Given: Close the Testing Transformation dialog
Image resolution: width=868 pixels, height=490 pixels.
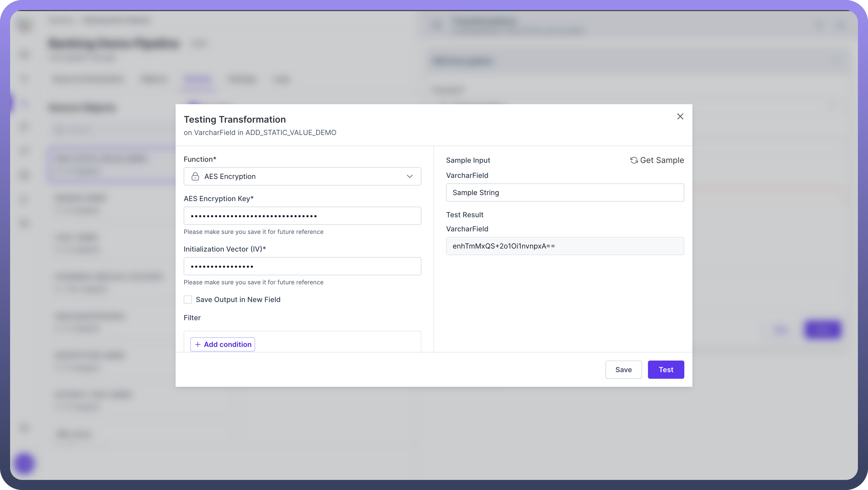Looking at the screenshot, I should coord(680,117).
